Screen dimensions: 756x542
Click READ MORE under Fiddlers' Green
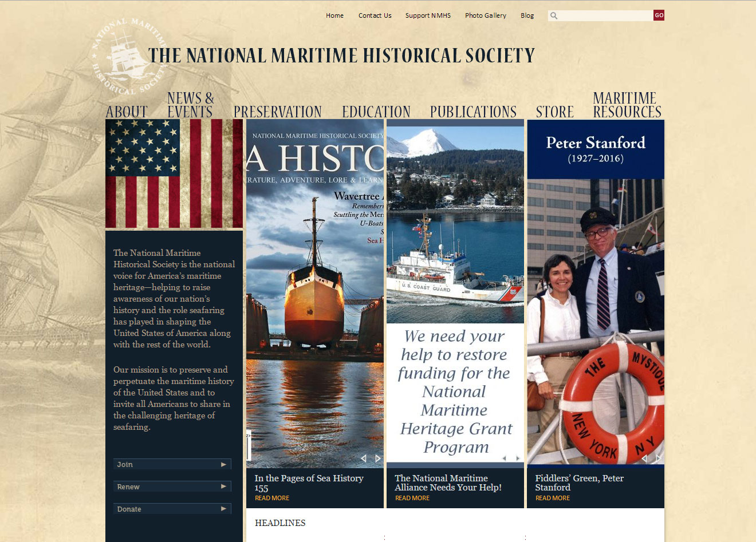553,498
